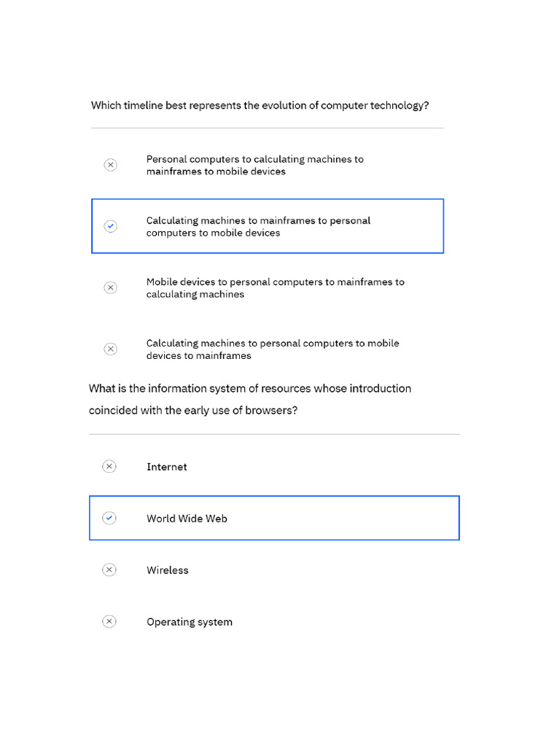Click the divider line under the timeline question

click(x=267, y=128)
